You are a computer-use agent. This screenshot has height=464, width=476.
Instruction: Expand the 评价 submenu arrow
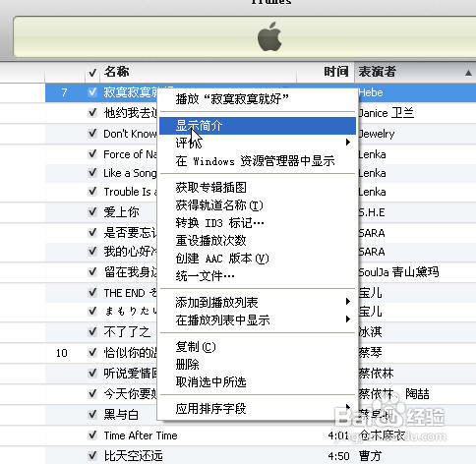click(x=348, y=142)
